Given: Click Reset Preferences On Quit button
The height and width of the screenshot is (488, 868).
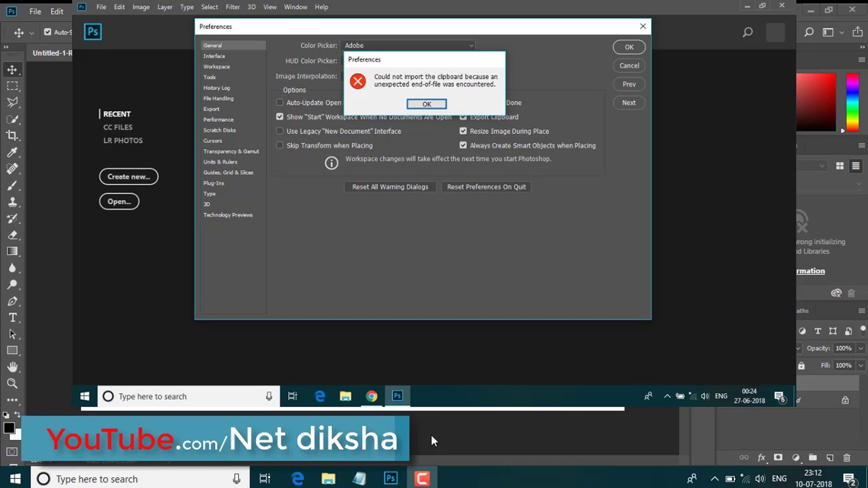Looking at the screenshot, I should pos(486,187).
